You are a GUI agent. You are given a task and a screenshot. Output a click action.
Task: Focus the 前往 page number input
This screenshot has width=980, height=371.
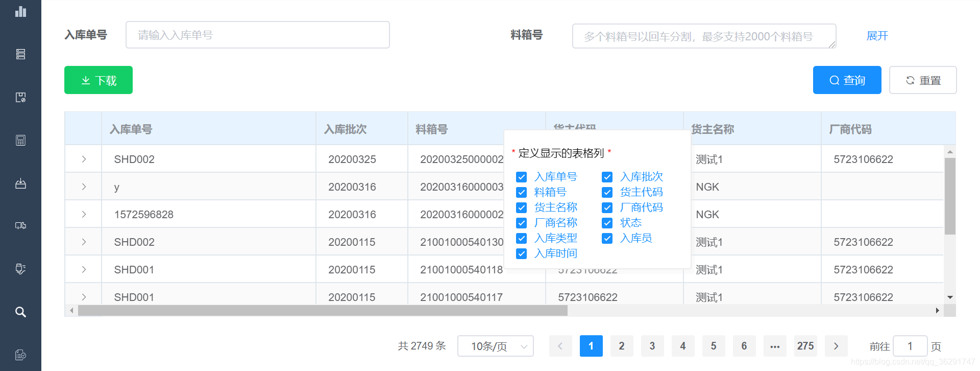pyautogui.click(x=910, y=346)
